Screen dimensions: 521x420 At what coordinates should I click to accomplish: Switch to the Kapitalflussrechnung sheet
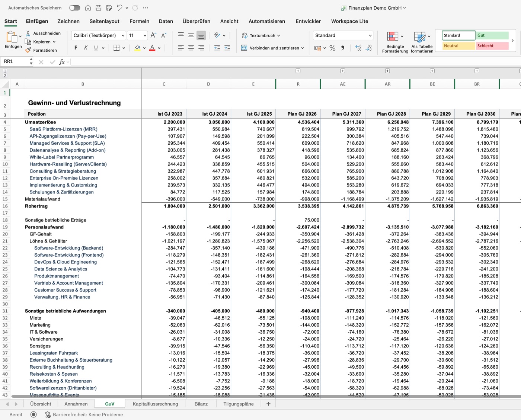[x=156, y=404]
